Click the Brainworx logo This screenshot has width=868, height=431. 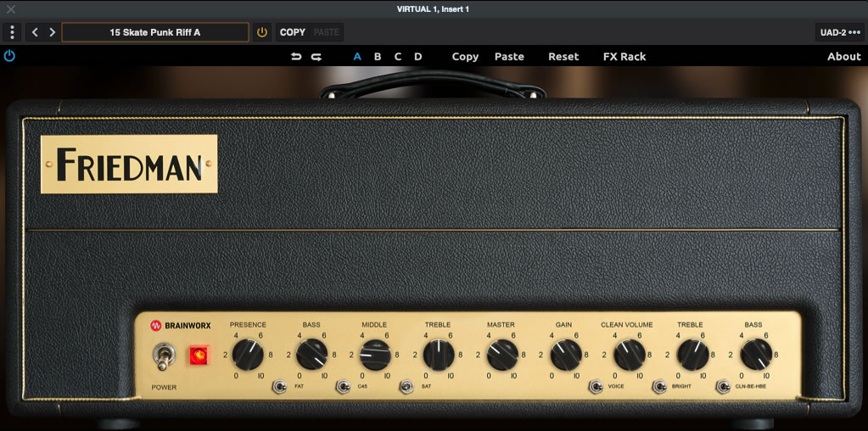click(181, 325)
